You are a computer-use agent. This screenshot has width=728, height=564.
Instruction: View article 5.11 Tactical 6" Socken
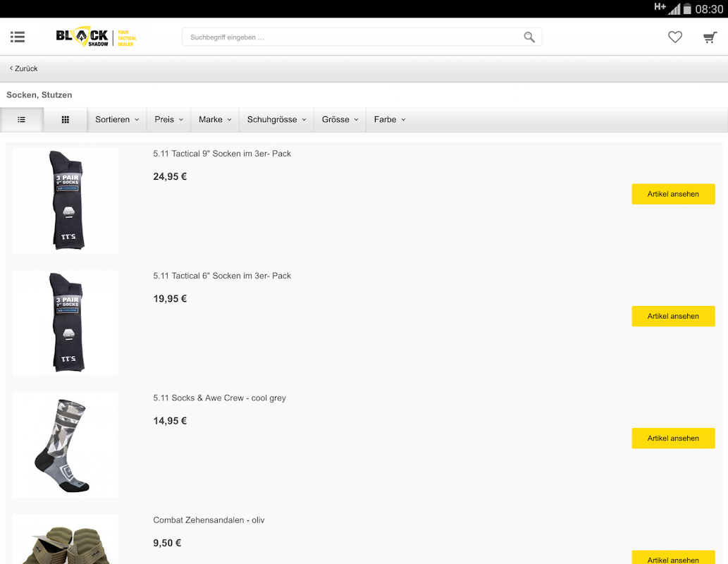[673, 317]
